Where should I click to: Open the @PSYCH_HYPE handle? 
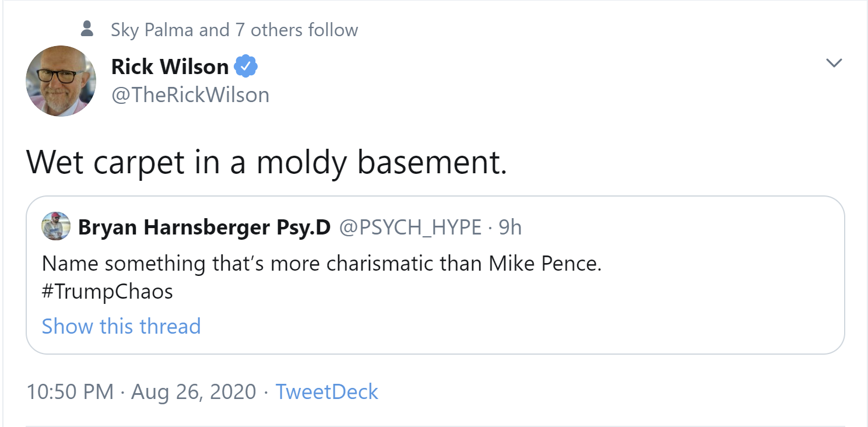click(x=410, y=228)
